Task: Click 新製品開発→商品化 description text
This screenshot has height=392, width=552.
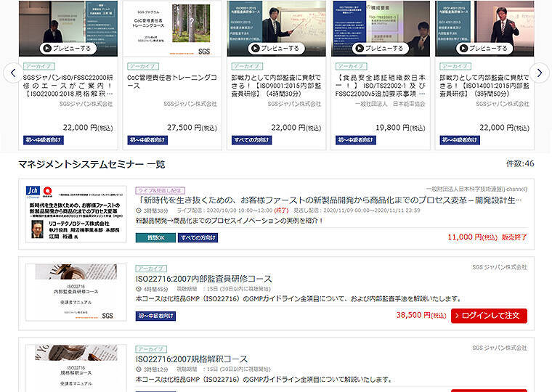Action: tap(230, 221)
